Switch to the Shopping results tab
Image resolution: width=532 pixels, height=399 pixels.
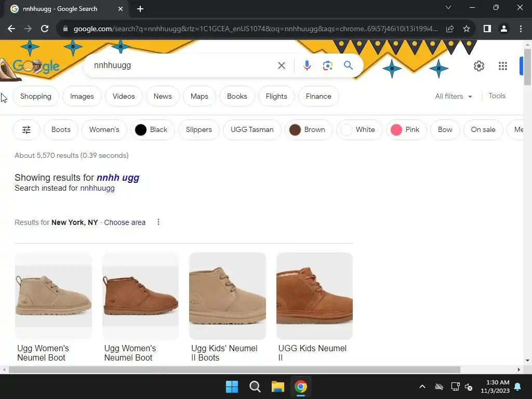(36, 96)
